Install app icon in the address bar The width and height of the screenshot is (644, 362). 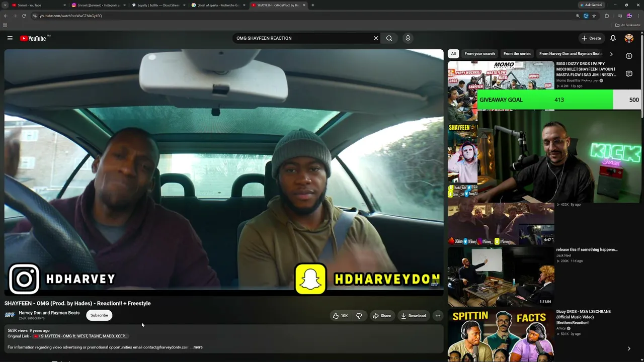[x=586, y=16]
